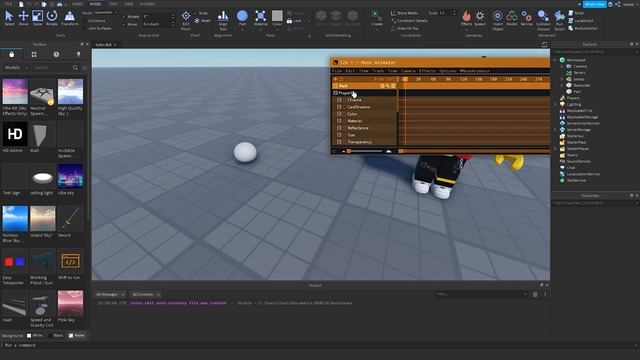Click Show Welds in Constraints group
The width and height of the screenshot is (640, 360).
(x=404, y=13)
